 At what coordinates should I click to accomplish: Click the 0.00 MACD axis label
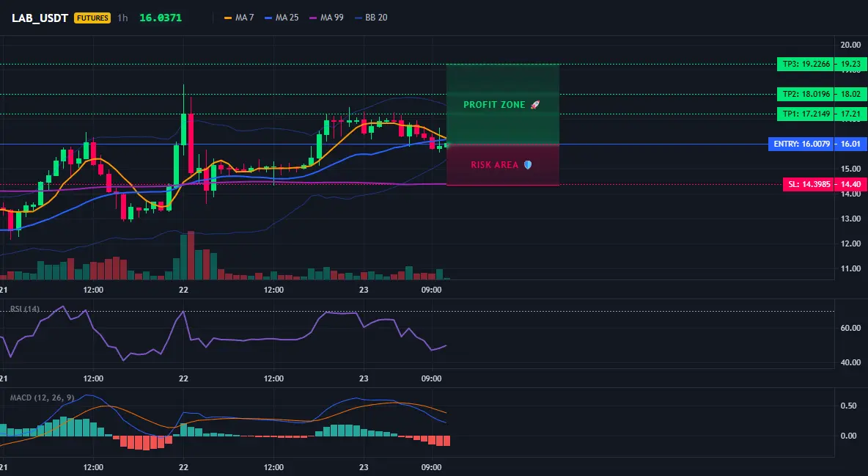coord(849,436)
